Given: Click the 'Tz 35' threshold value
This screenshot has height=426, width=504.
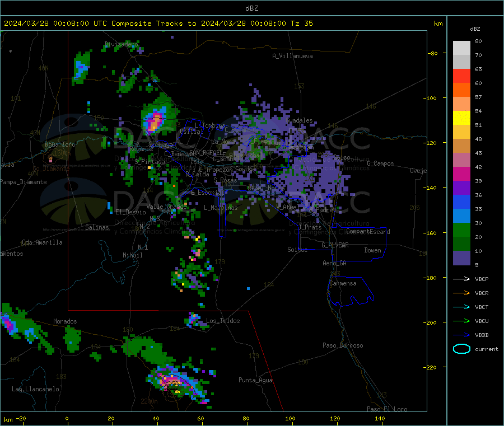Looking at the screenshot, I should [301, 24].
